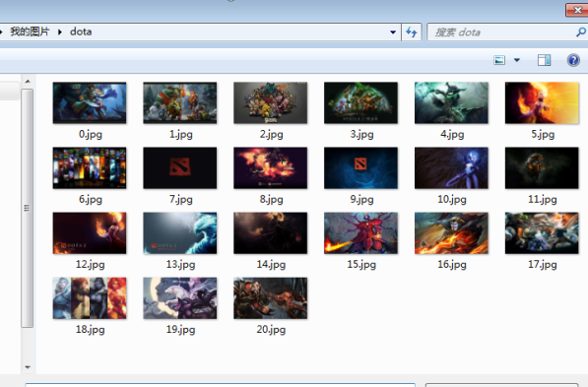Select the 12.jpg thumbnail
588x387 pixels.
click(x=90, y=232)
